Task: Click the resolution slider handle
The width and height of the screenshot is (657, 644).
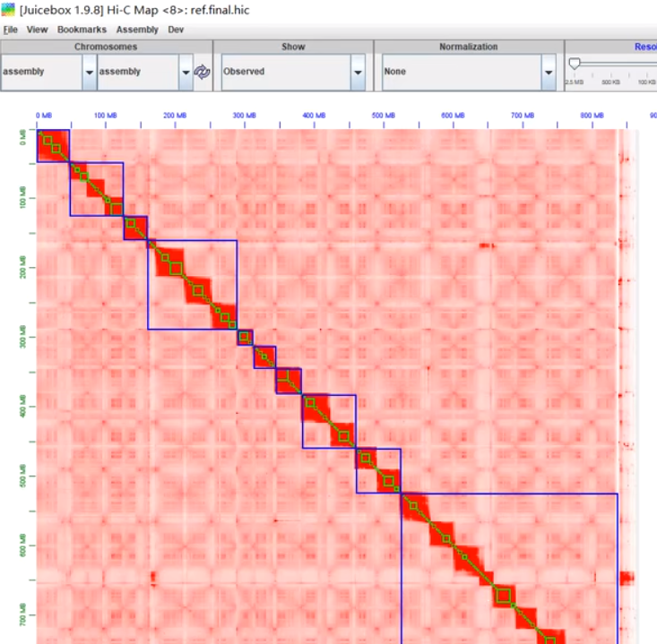Action: [x=575, y=64]
